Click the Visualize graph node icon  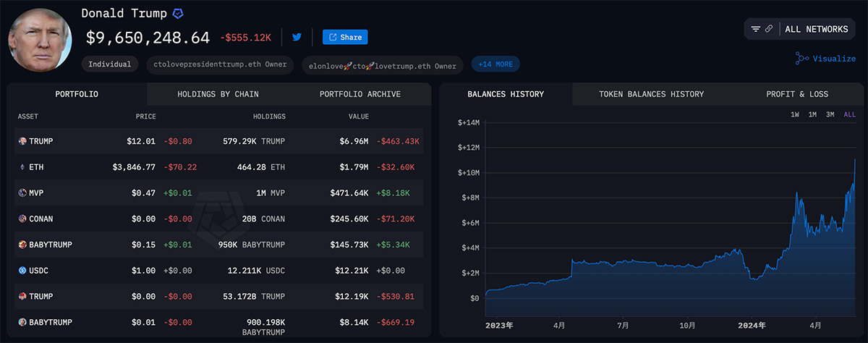point(802,59)
